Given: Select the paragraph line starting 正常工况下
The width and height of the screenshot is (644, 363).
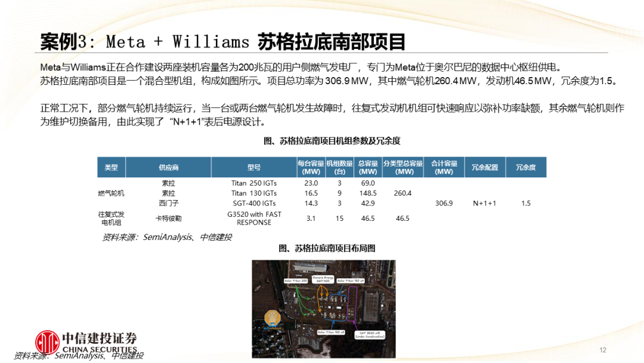Looking at the screenshot, I should tap(332, 108).
